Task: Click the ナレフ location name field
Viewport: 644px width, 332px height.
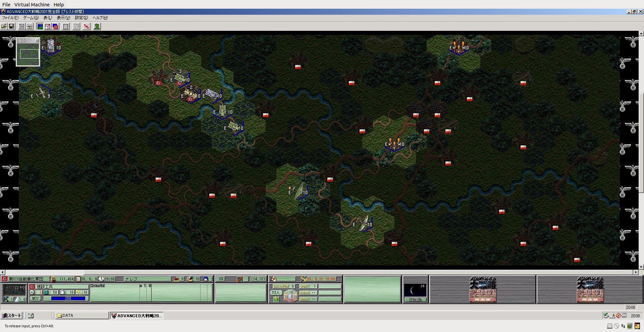Action: click(x=147, y=279)
